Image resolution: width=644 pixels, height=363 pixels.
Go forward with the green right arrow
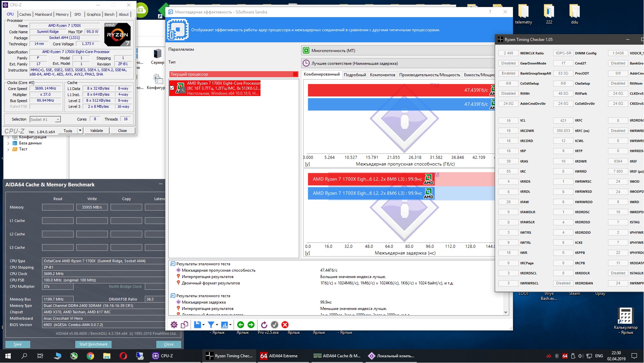[x=251, y=325]
